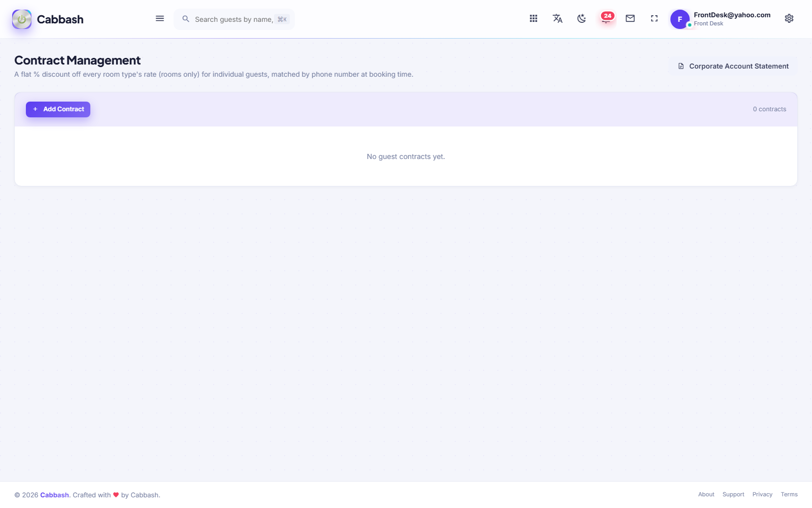The height and width of the screenshot is (508, 812).
Task: Click the search magnifier icon
Action: (x=186, y=19)
